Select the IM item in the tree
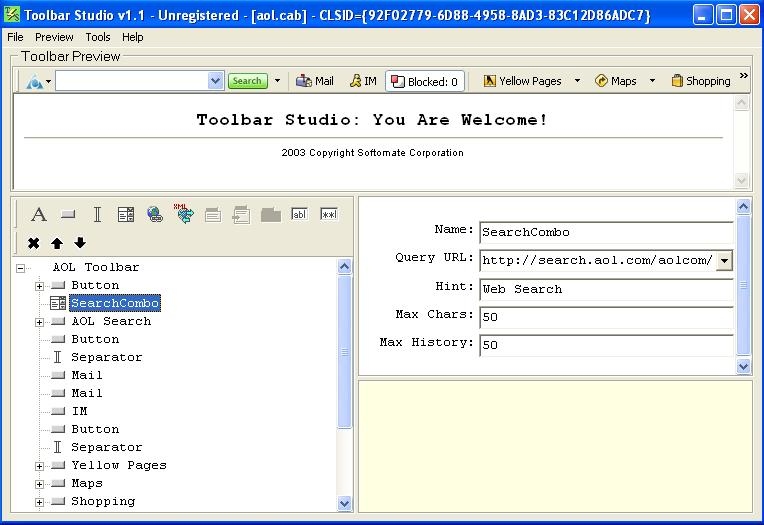 tap(79, 411)
